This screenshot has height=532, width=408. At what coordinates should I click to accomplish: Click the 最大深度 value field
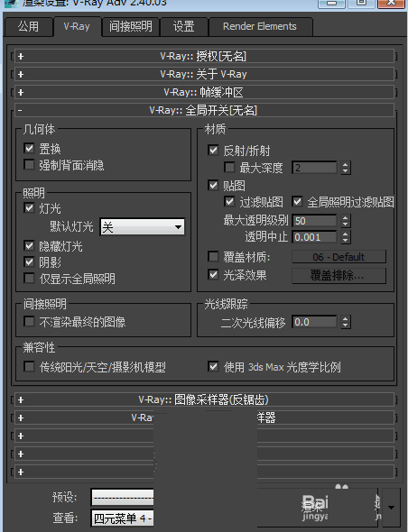315,168
